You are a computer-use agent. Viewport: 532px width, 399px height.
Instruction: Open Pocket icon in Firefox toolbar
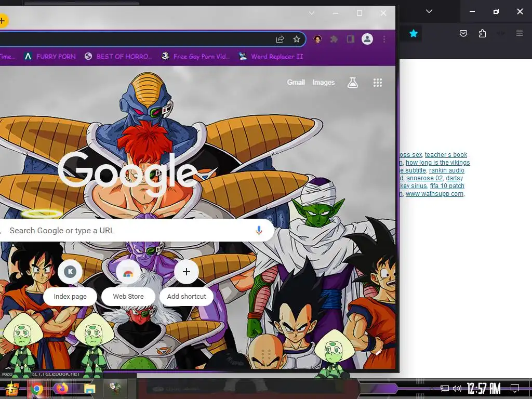point(463,33)
